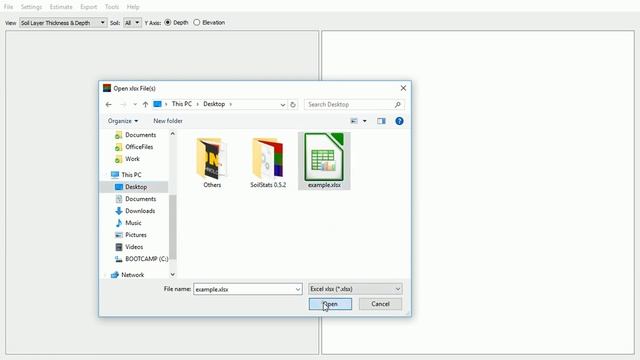The height and width of the screenshot is (360, 640).
Task: Expand the File name dropdown arrow
Action: [298, 289]
